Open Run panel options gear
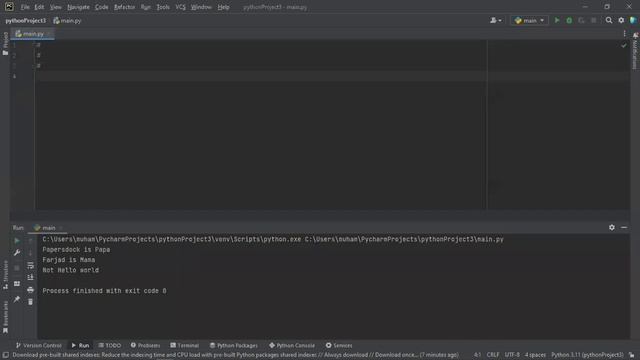Image resolution: width=640 pixels, height=360 pixels. click(611, 227)
